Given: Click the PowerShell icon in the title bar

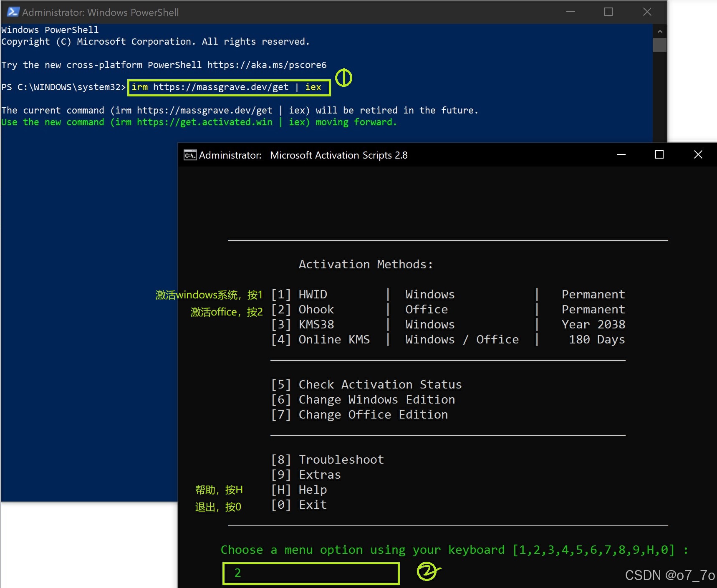Looking at the screenshot, I should click(x=13, y=12).
